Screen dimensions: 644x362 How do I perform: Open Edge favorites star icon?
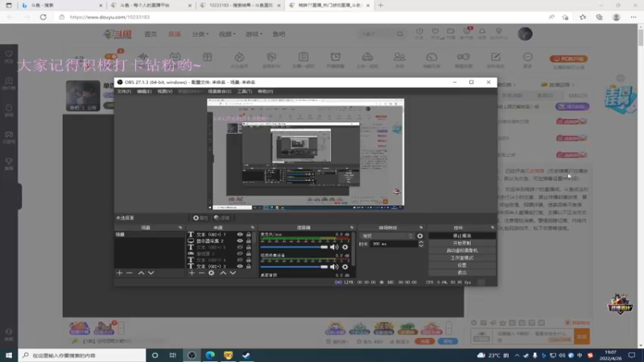coord(583,17)
